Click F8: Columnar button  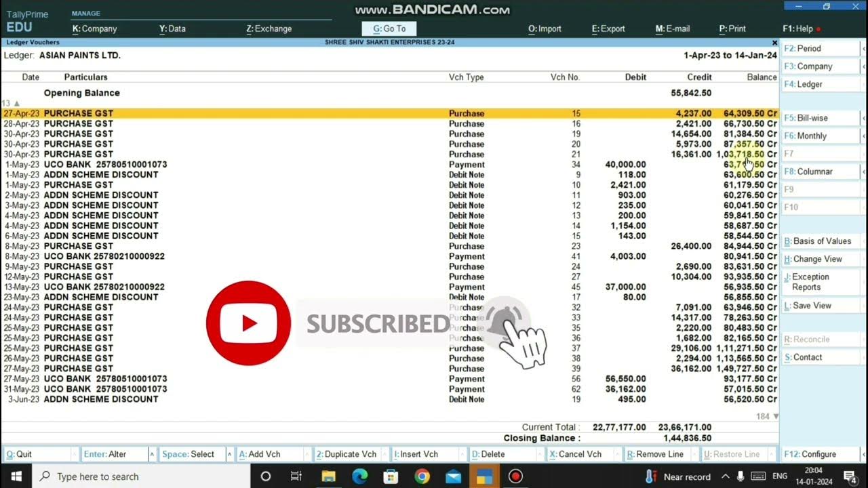821,171
